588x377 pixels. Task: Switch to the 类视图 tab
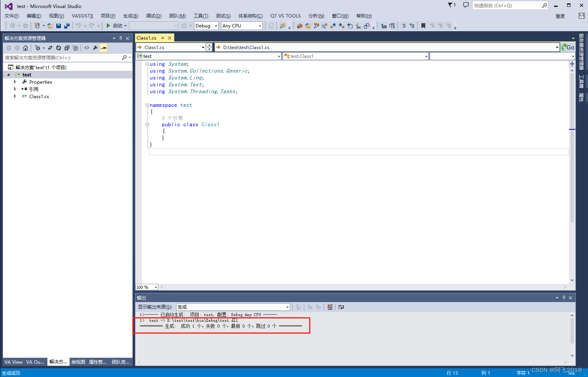(x=78, y=362)
